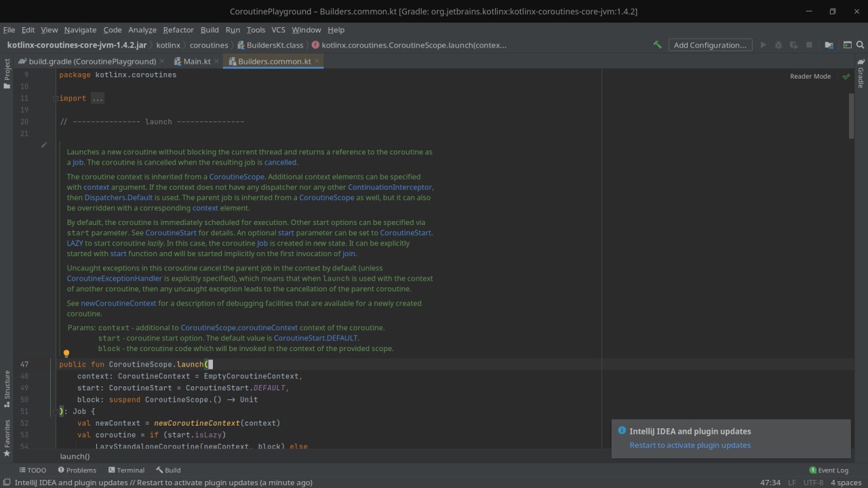Viewport: 868px width, 488px height.
Task: Click the Run Anything terminal-window icon
Action: (x=847, y=45)
